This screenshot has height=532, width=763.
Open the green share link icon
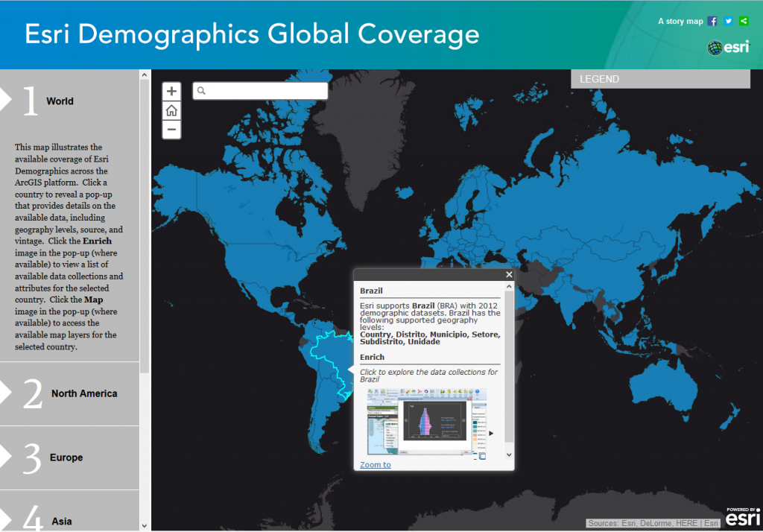click(x=744, y=21)
